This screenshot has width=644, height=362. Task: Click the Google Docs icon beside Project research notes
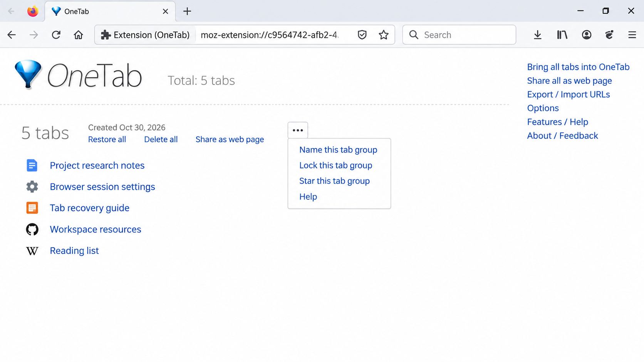coord(32,165)
